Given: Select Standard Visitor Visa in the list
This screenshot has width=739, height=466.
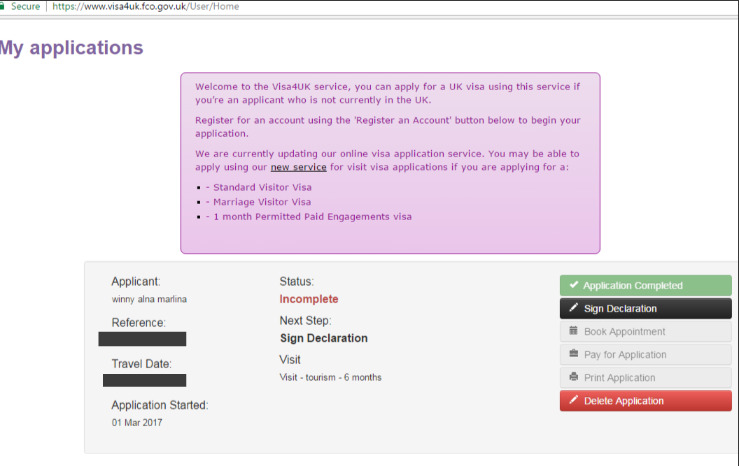Looking at the screenshot, I should pos(262,187).
